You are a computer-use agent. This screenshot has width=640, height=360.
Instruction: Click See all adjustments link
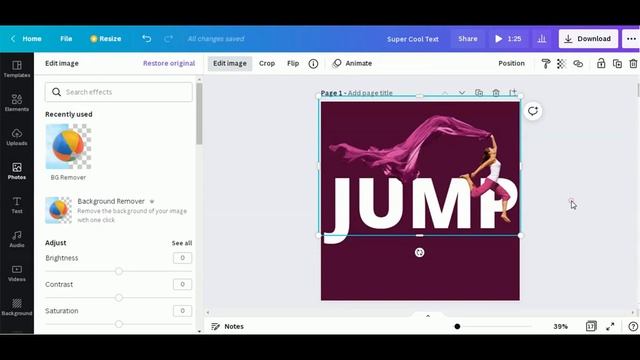pyautogui.click(x=182, y=243)
